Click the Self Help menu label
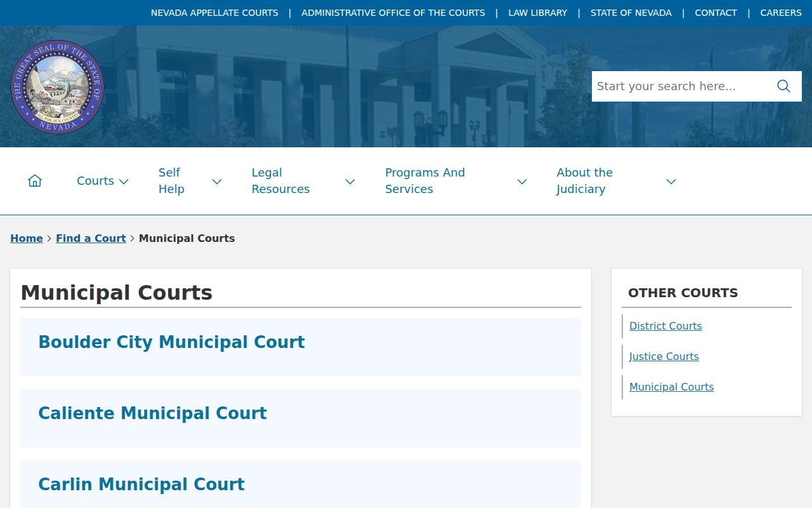 (171, 181)
